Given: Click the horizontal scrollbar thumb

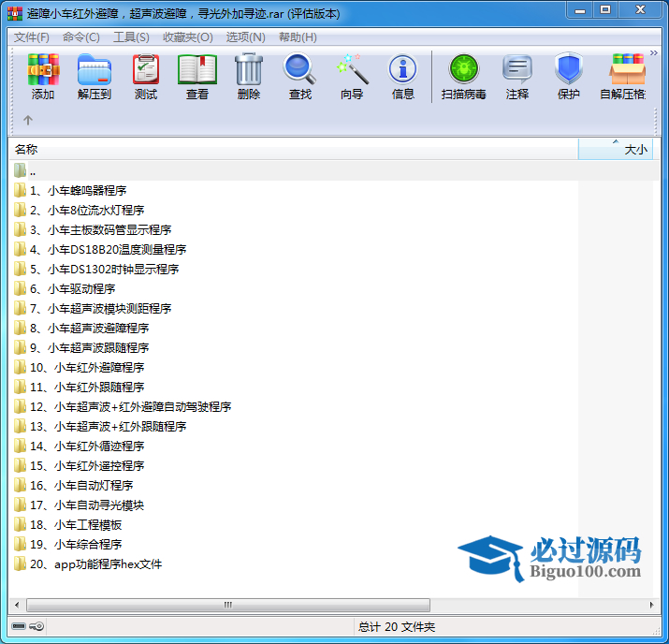Looking at the screenshot, I should pyautogui.click(x=227, y=606).
